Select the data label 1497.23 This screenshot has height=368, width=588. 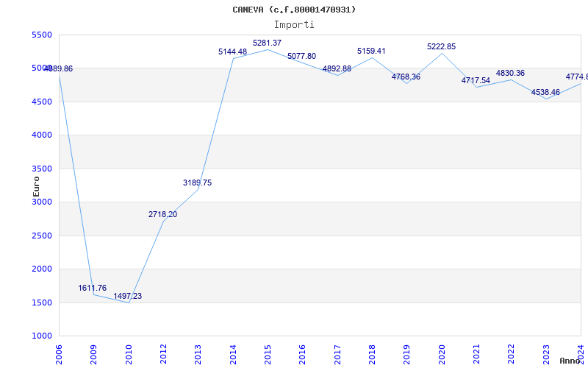[127, 296]
